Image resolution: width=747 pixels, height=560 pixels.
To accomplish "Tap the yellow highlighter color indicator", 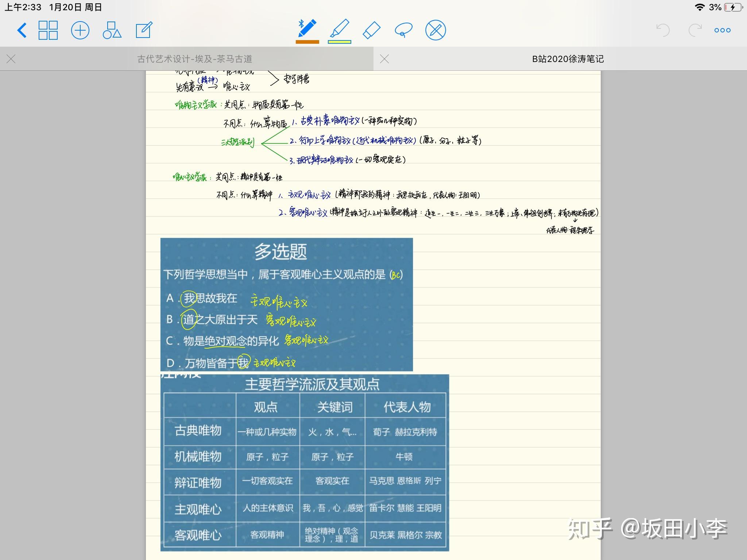I will [340, 42].
